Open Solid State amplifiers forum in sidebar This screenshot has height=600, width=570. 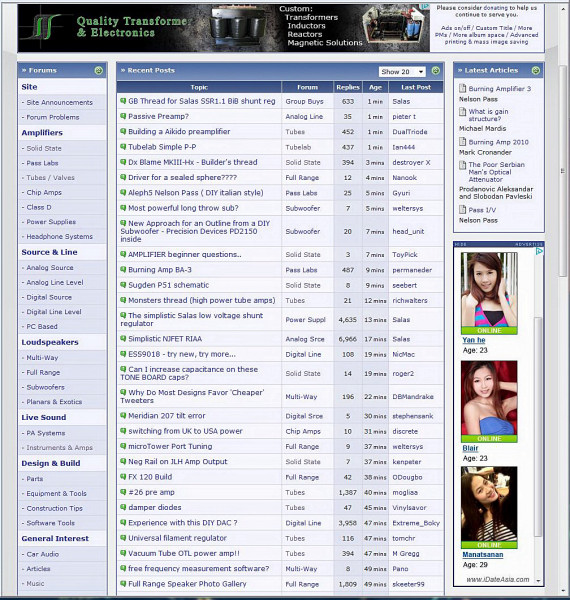[x=44, y=148]
